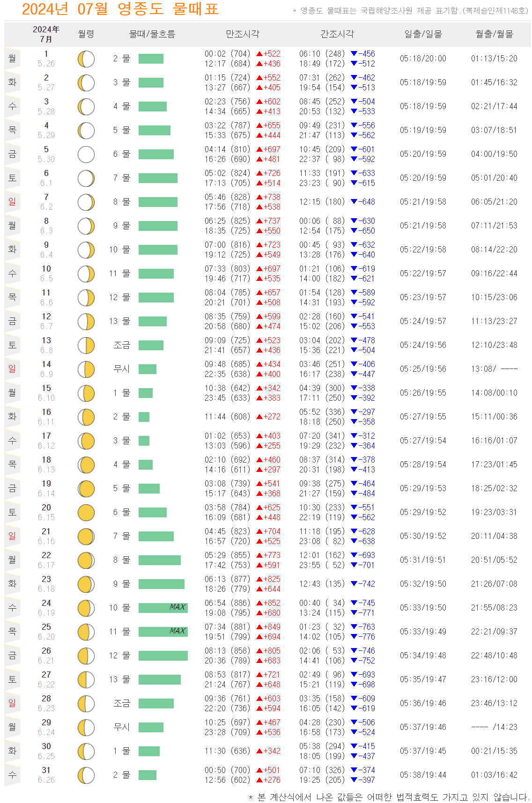
Task: Click the 월령 column header
Action: tap(86, 34)
